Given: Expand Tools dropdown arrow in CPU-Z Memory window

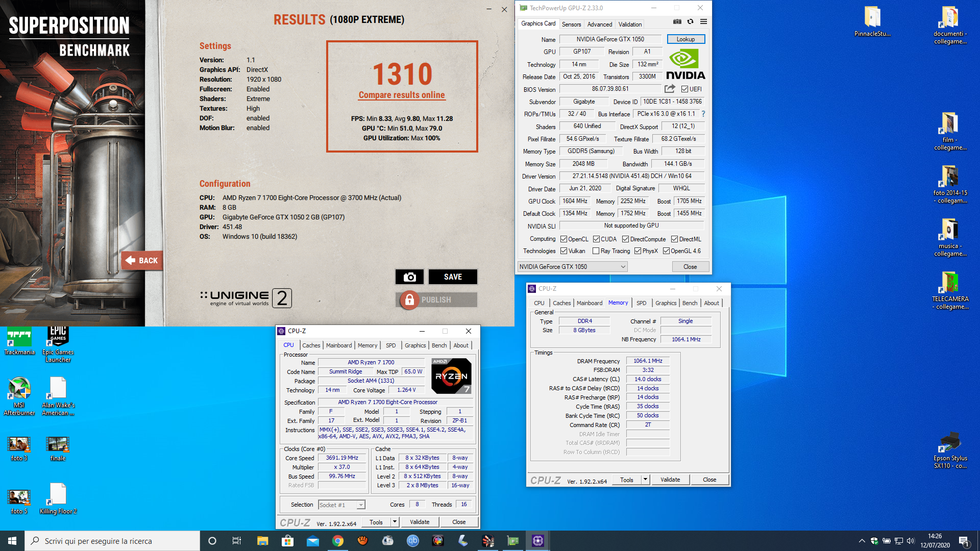Looking at the screenshot, I should pyautogui.click(x=645, y=480).
